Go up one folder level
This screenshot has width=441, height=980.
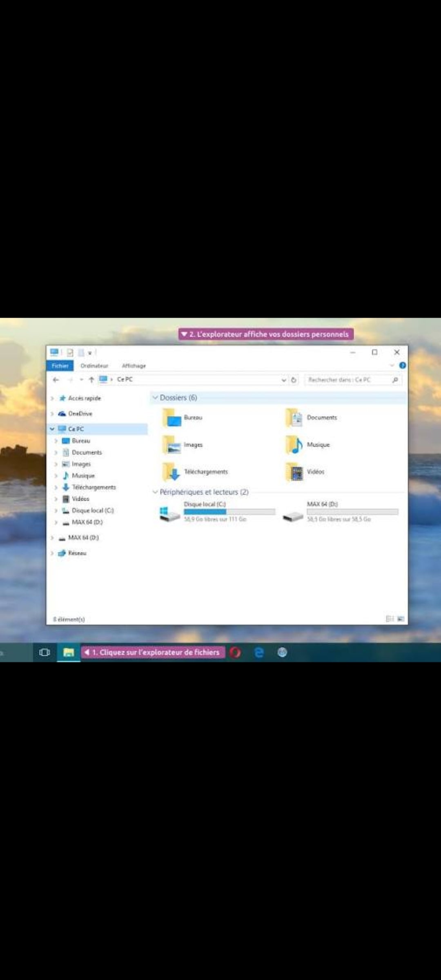91,380
